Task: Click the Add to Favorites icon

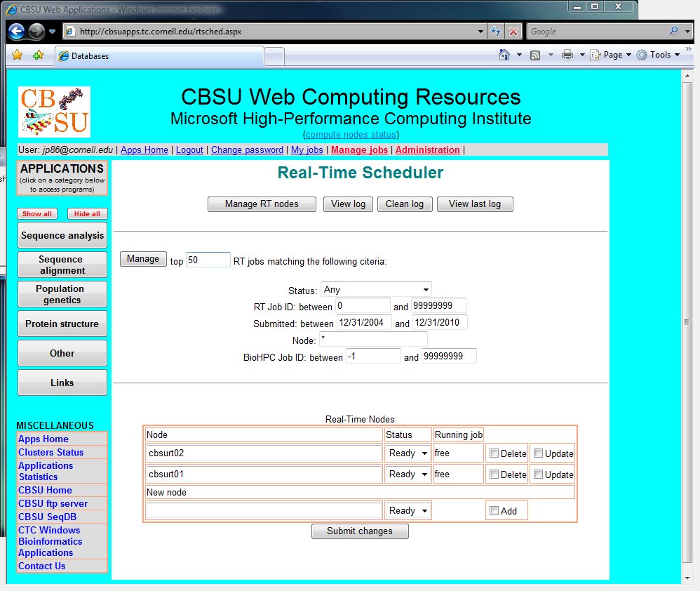Action: coord(38,55)
